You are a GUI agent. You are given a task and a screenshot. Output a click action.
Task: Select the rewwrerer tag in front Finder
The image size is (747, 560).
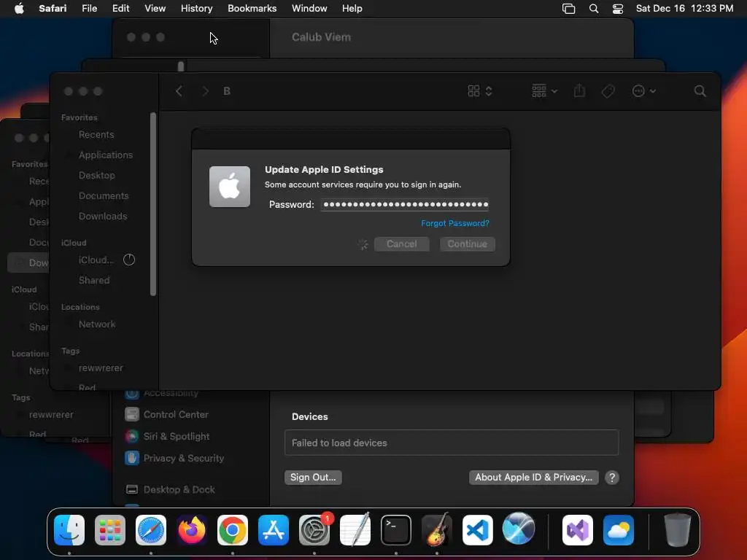click(x=101, y=368)
